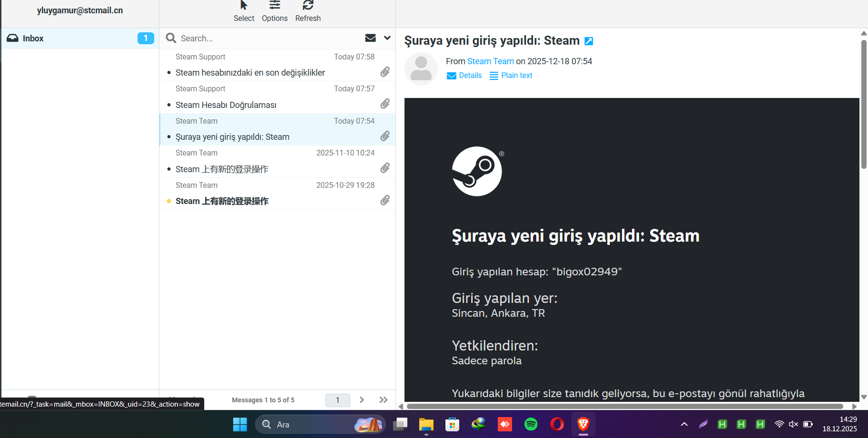Click the Search input field in the message list
Viewport: 868px width, 438px height.
(269, 39)
